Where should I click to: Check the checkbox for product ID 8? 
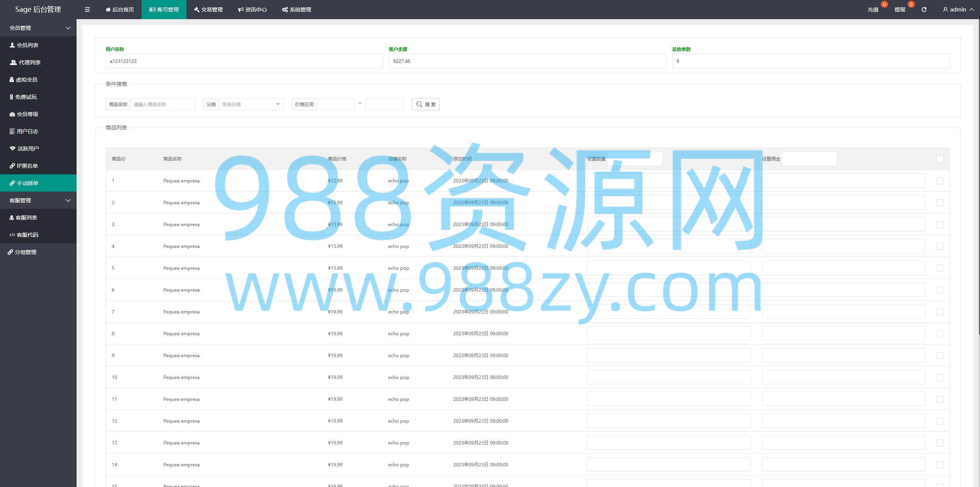click(x=940, y=334)
